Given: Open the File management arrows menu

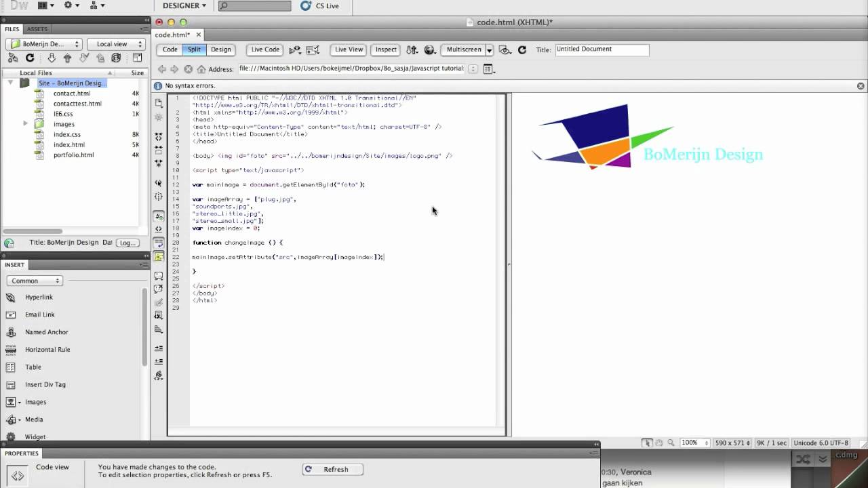Looking at the screenshot, I should point(412,49).
